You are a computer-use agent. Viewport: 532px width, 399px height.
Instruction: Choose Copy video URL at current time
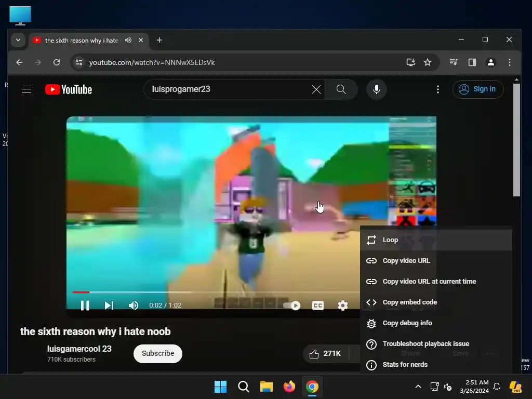[436, 281]
